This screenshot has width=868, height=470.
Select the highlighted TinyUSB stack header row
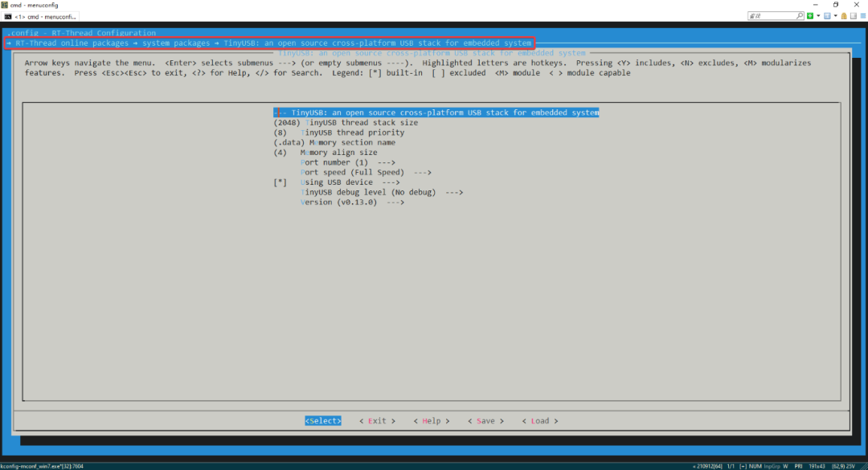(x=436, y=112)
